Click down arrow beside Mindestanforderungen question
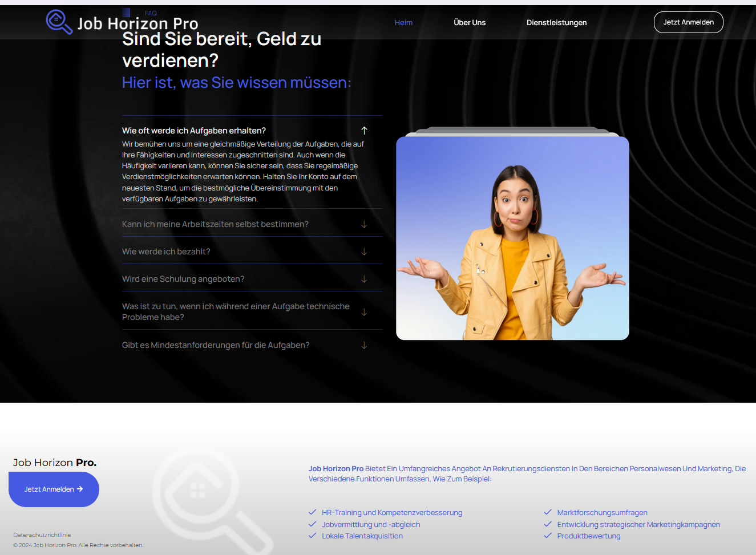Image resolution: width=756 pixels, height=555 pixels. click(364, 345)
